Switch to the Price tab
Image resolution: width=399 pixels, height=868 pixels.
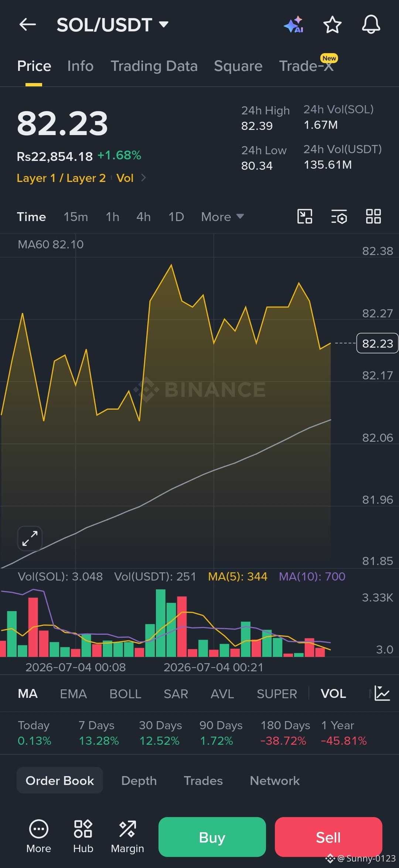34,66
